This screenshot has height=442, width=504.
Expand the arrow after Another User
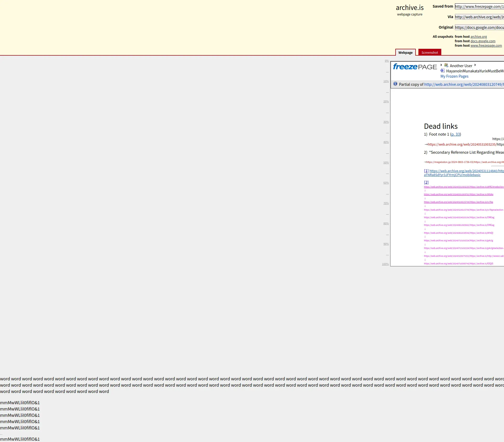(475, 65)
